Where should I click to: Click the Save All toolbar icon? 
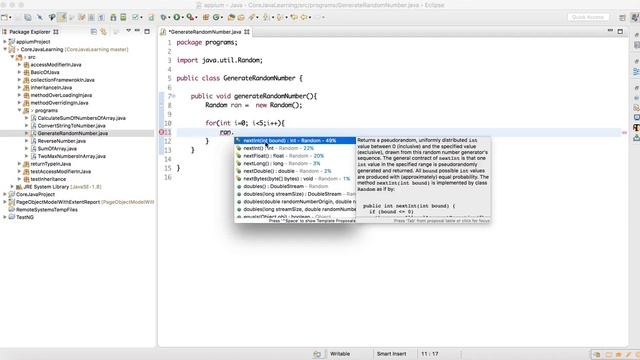click(28, 17)
